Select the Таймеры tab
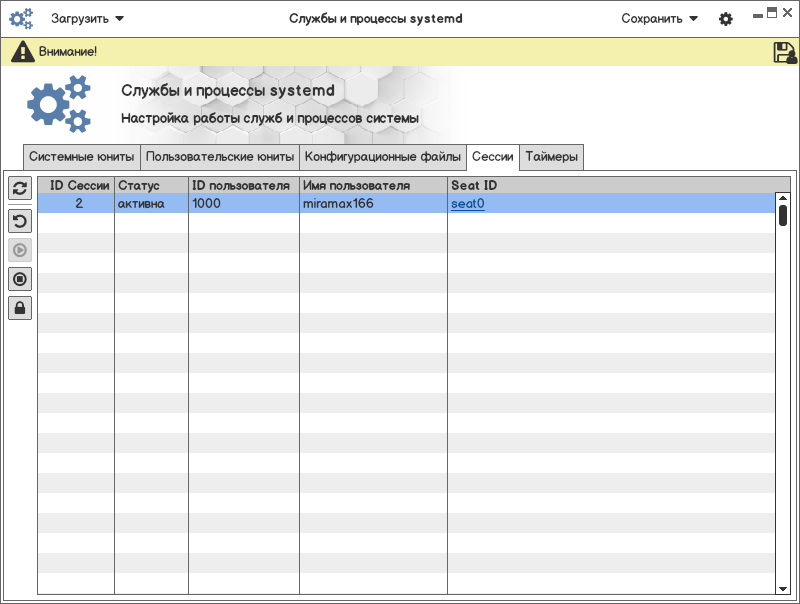Image resolution: width=800 pixels, height=604 pixels. click(551, 157)
